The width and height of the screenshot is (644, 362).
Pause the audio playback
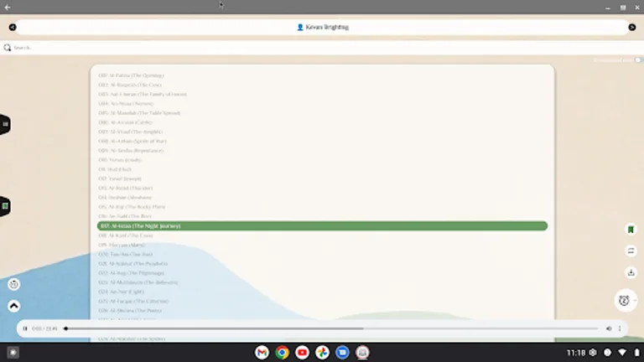coord(24,328)
